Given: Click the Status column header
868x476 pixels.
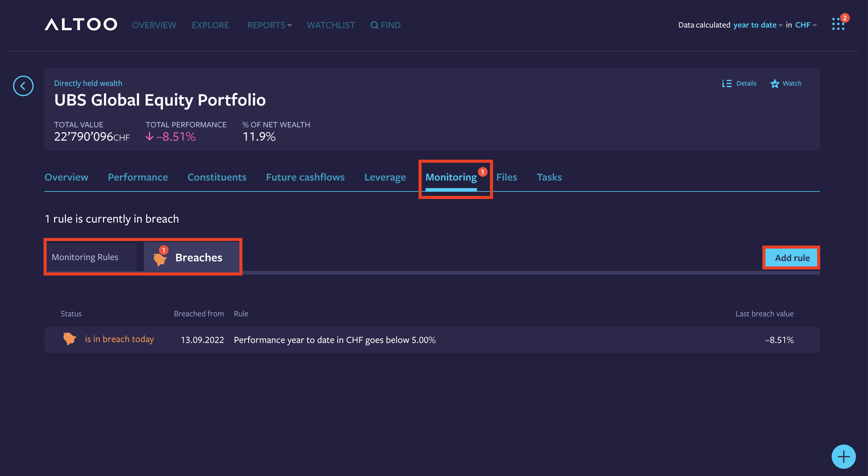Looking at the screenshot, I should tap(71, 313).
